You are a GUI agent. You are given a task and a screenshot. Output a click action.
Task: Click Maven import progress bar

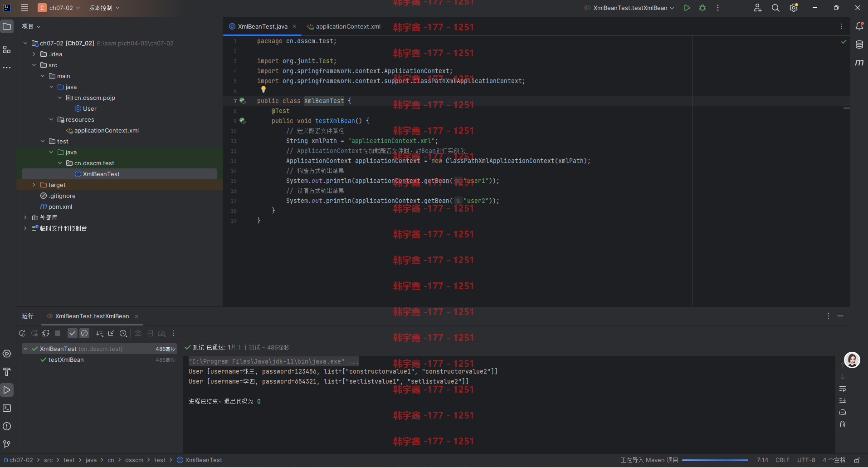point(715,460)
